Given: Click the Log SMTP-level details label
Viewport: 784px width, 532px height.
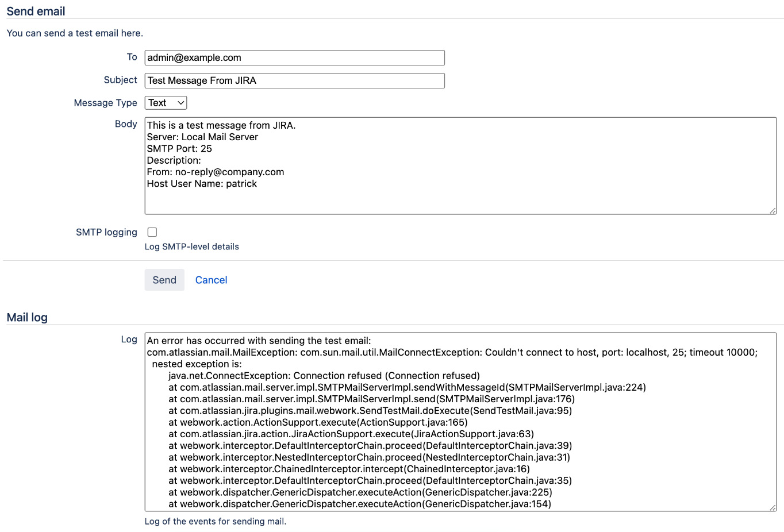Looking at the screenshot, I should pyautogui.click(x=191, y=246).
